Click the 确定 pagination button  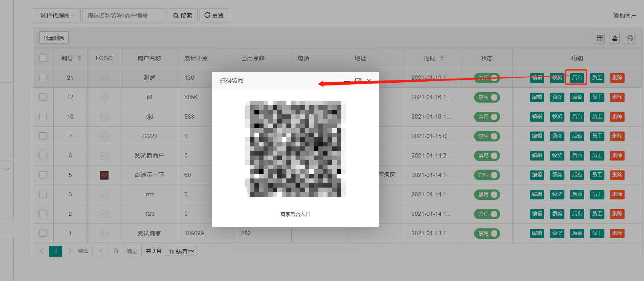tap(132, 251)
